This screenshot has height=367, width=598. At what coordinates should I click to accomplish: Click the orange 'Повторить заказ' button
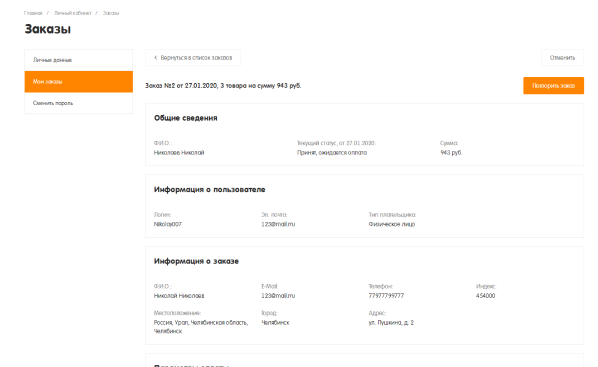[x=553, y=85]
